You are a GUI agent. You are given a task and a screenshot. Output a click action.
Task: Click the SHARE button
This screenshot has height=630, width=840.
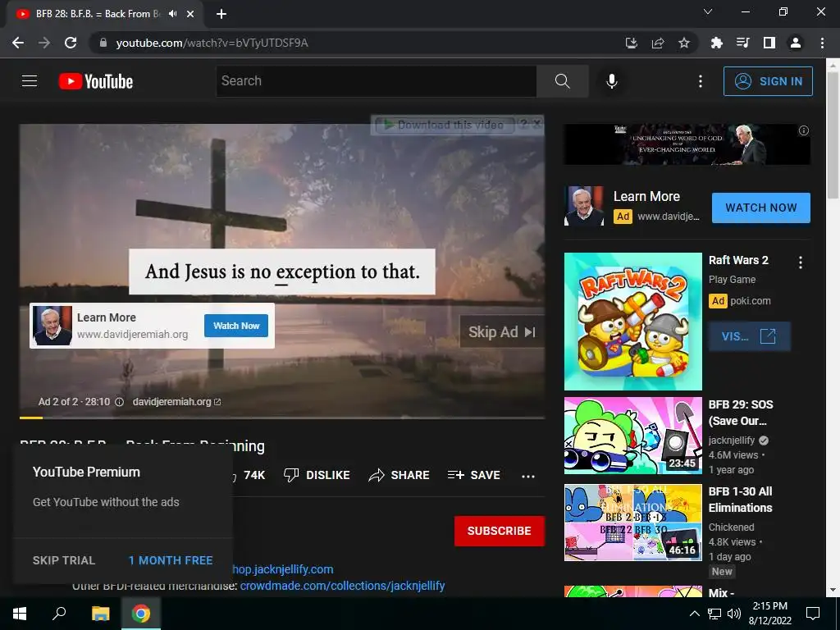pyautogui.click(x=399, y=475)
